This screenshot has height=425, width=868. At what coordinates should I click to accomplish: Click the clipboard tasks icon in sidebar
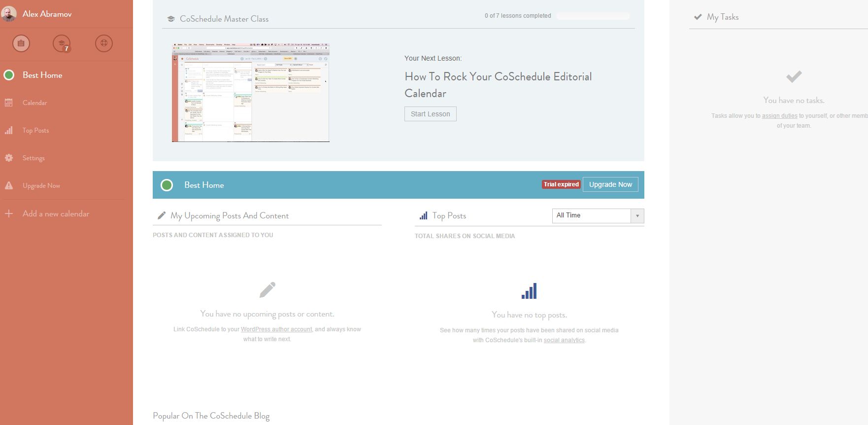(x=21, y=43)
